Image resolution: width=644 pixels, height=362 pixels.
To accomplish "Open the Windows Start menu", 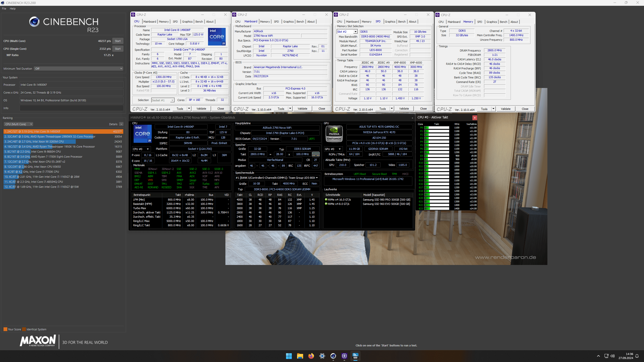I will coord(289,356).
